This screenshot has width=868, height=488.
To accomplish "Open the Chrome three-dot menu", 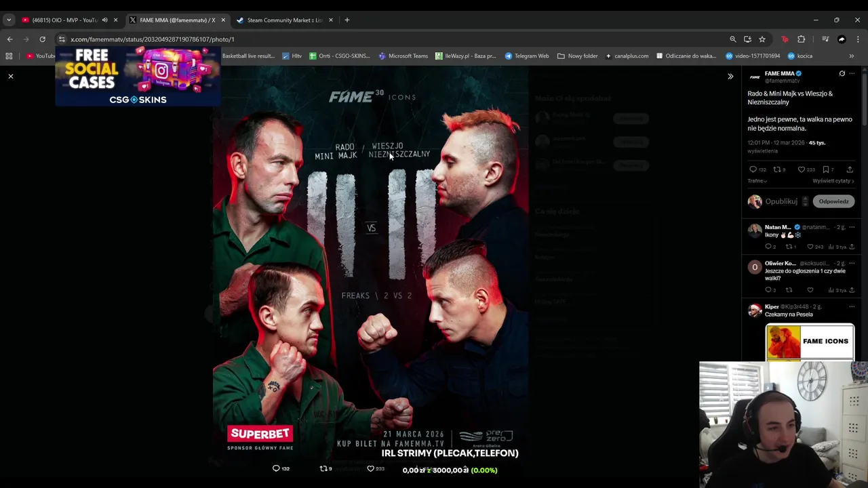I will pyautogui.click(x=858, y=39).
